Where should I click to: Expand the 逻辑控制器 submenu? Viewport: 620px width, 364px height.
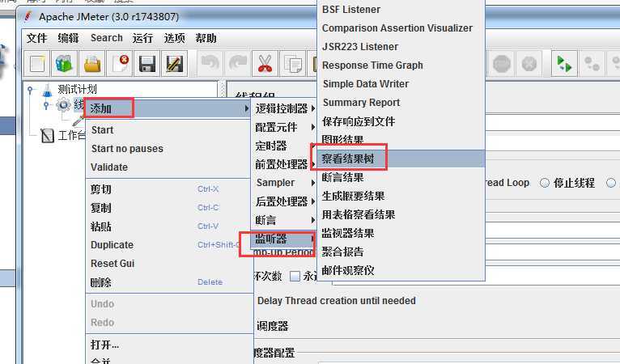(284, 108)
